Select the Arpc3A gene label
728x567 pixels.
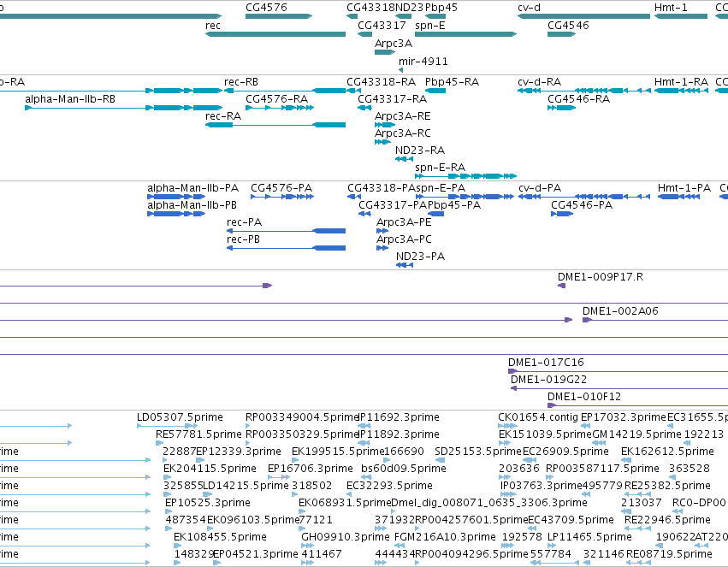(394, 43)
